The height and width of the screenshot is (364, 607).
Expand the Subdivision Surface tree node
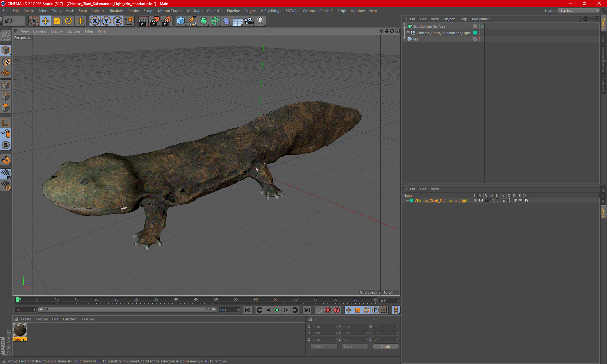[404, 27]
